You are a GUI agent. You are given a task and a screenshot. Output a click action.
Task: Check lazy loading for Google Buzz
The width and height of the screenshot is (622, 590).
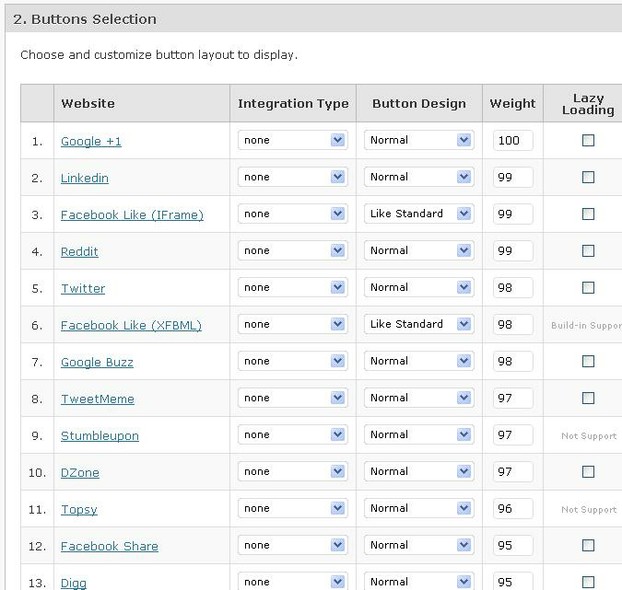click(588, 361)
